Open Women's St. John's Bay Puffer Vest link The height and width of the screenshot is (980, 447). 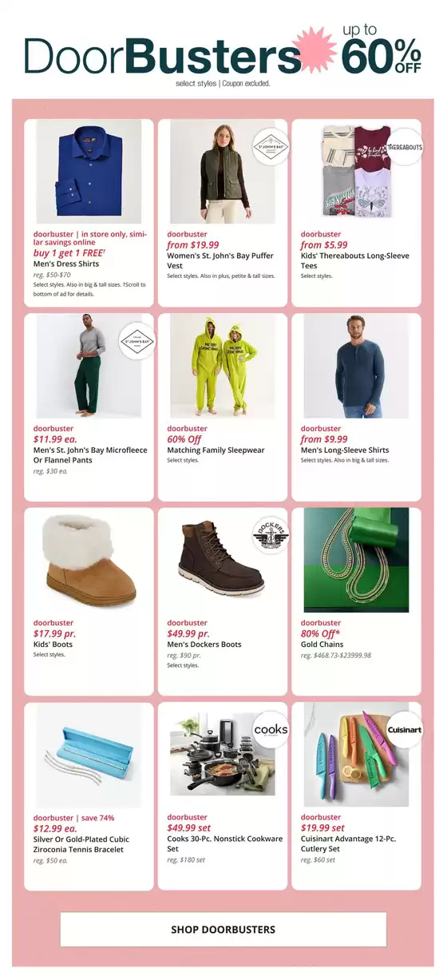coord(220,260)
